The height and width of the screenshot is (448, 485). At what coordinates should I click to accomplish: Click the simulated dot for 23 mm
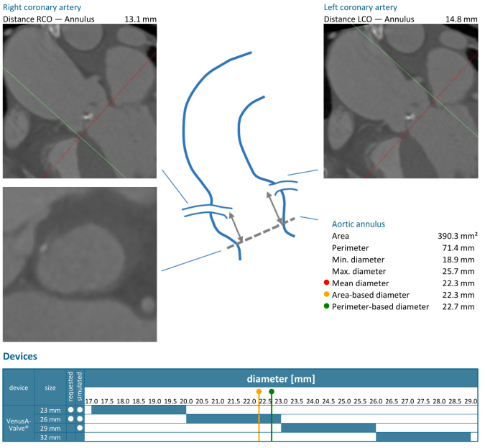click(80, 410)
